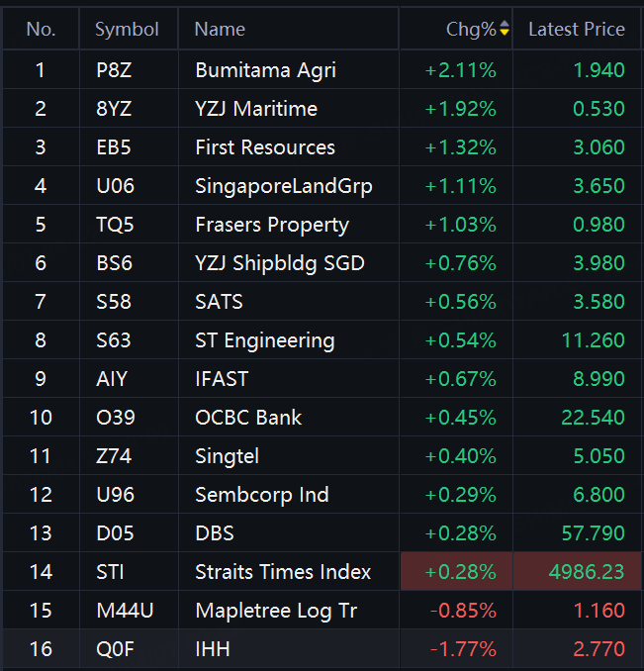Select Sembcorp Ind name
This screenshot has height=671, width=644.
(262, 495)
